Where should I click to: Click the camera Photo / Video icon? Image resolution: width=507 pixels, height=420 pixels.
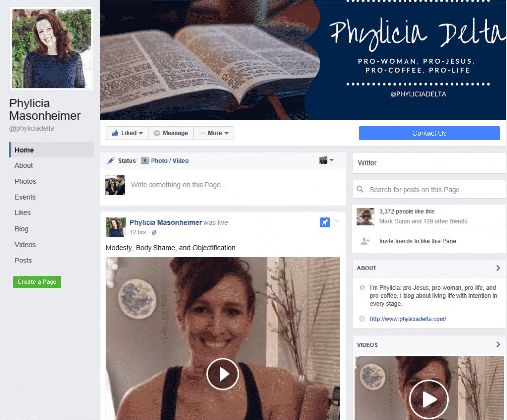145,160
